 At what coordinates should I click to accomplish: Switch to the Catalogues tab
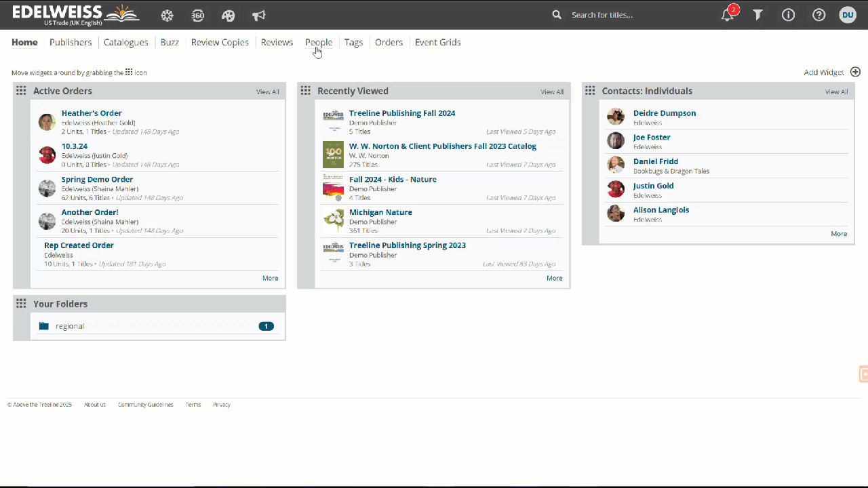click(x=126, y=42)
